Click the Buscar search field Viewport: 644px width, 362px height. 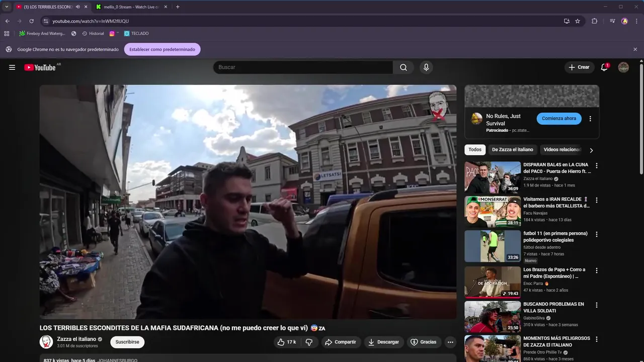tap(303, 67)
